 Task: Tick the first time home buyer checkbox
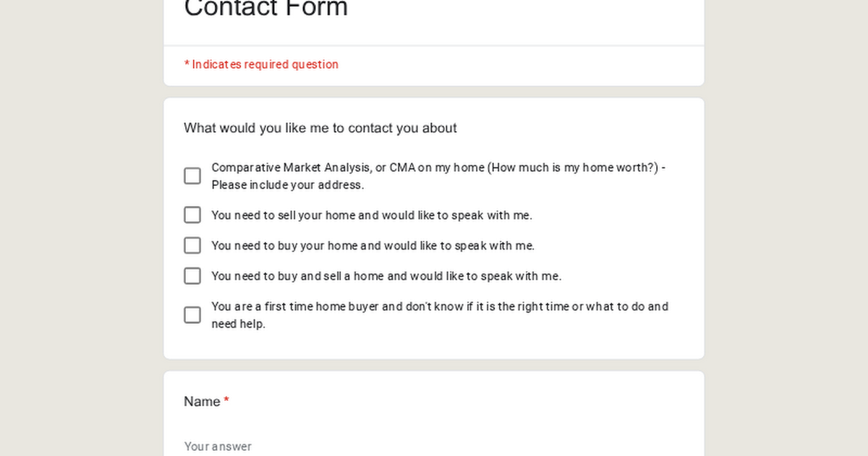tap(192, 315)
